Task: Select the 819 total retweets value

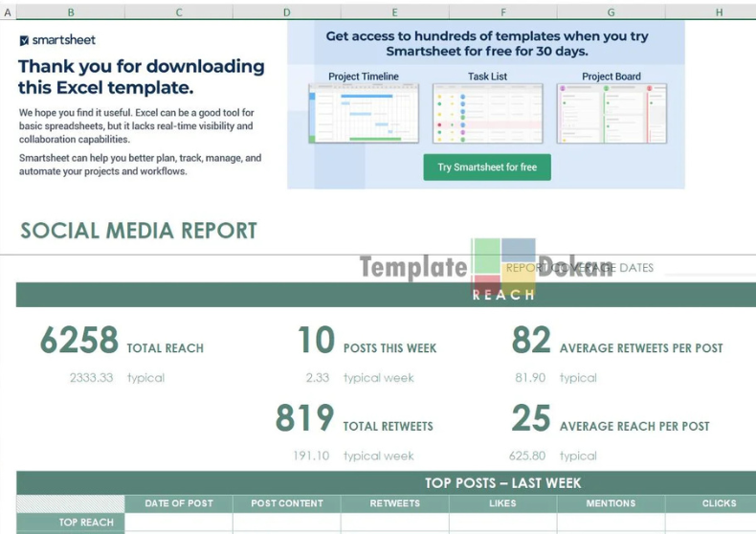Action: (x=304, y=418)
